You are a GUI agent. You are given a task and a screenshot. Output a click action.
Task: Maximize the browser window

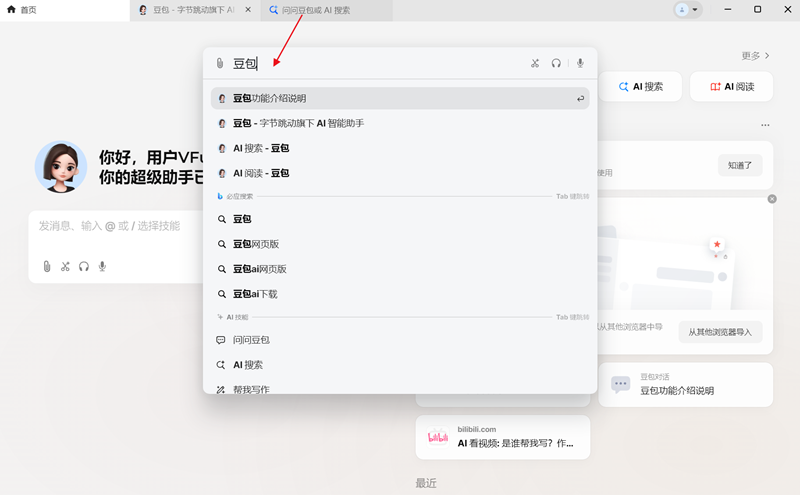(758, 9)
